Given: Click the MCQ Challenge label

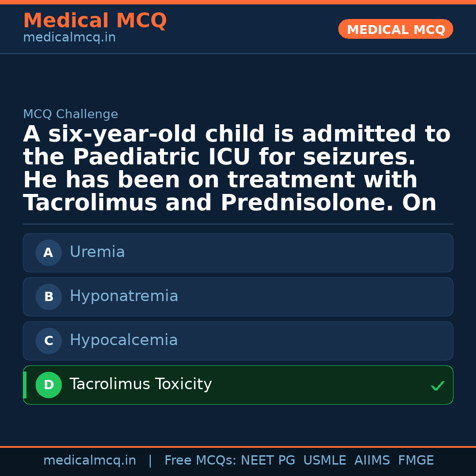Looking at the screenshot, I should click(x=71, y=114).
